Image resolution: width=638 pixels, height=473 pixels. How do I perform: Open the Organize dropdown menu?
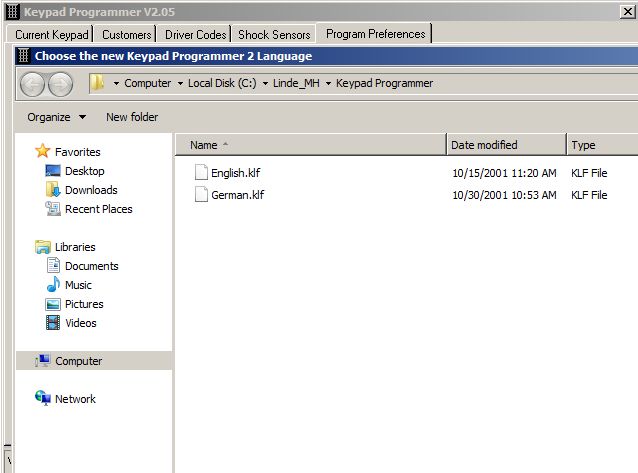(57, 117)
